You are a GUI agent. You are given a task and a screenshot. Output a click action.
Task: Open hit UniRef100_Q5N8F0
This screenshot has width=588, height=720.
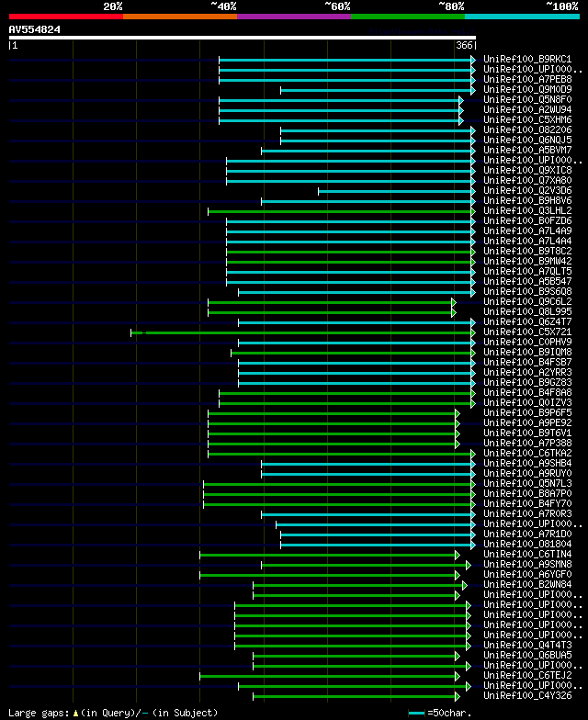point(527,99)
